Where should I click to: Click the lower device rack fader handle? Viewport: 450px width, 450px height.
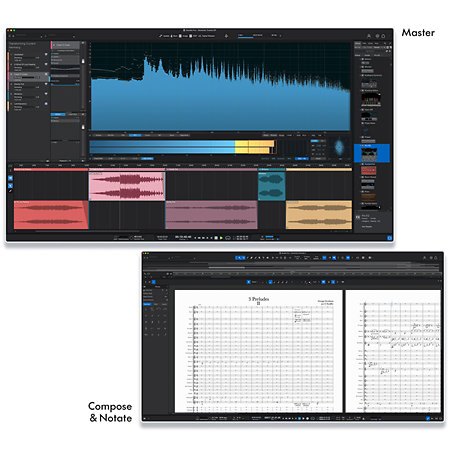[83, 127]
